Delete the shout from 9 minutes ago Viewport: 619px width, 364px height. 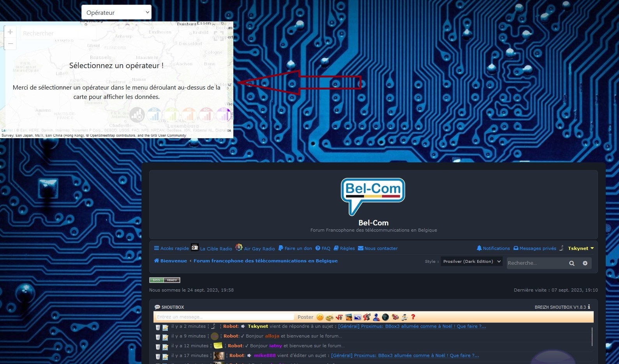click(x=158, y=337)
